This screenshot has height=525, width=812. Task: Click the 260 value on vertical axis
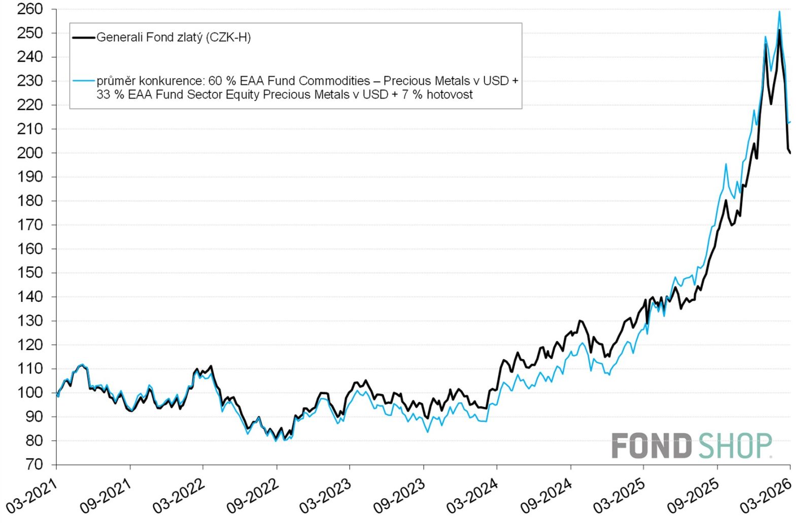coord(30,9)
